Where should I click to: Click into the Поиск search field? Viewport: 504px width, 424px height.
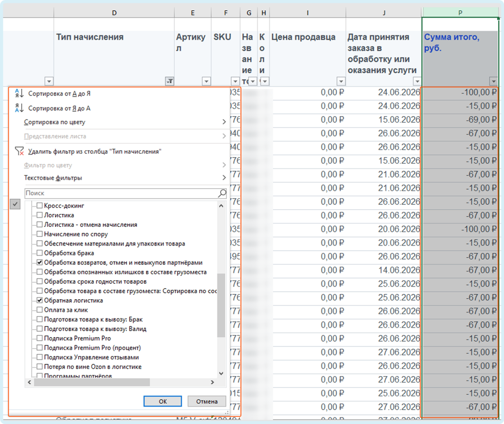(x=121, y=193)
